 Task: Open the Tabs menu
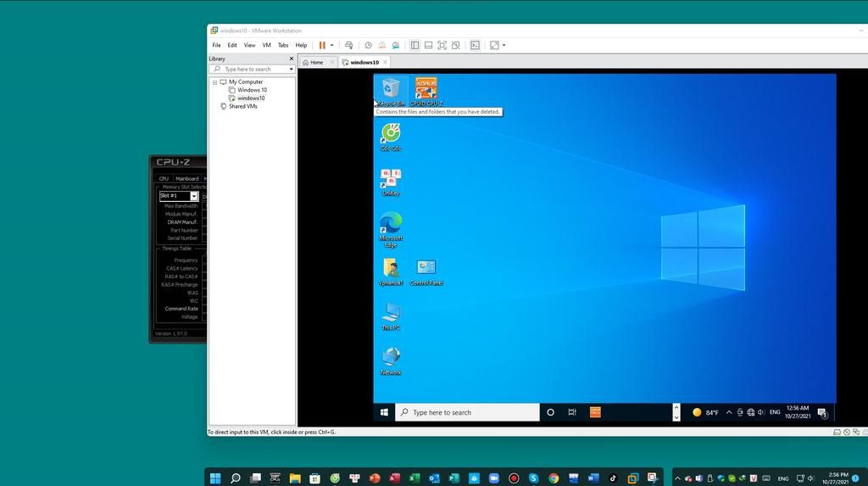(x=283, y=46)
